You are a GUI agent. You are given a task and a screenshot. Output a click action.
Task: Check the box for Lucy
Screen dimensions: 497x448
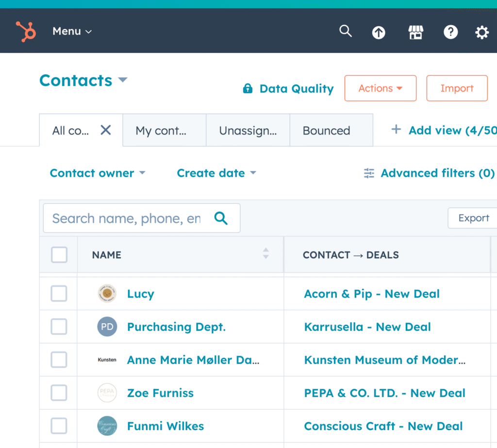(x=59, y=293)
